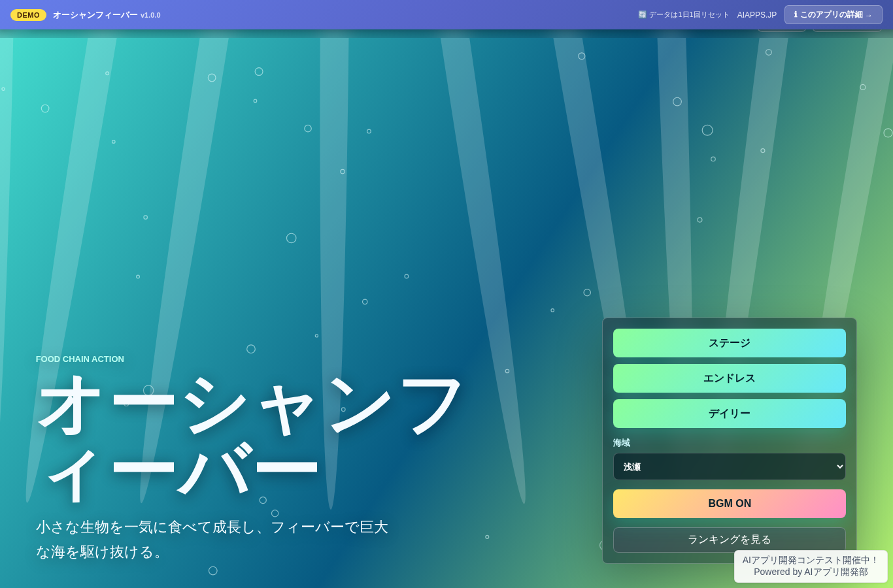Viewport: 893px width, 588px height.
Task: Visit the AIAPPS.JP link
Action: (757, 15)
